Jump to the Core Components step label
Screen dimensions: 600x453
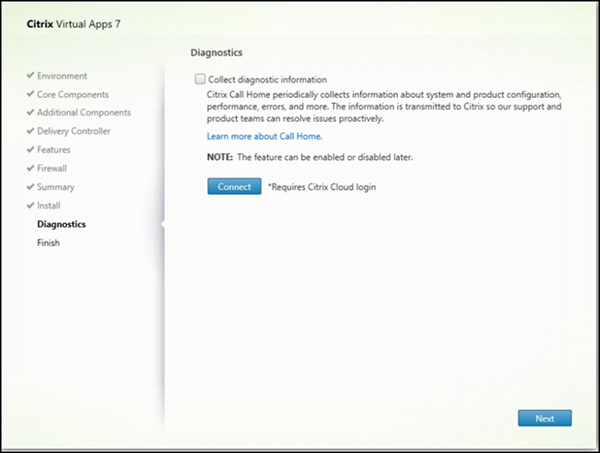pyautogui.click(x=75, y=94)
